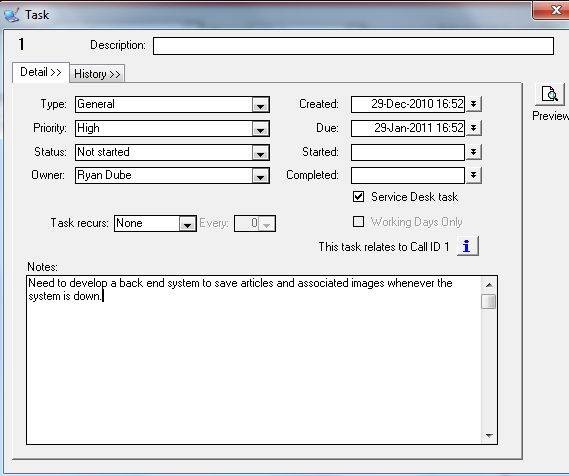Click the blue info icon for Call ID 1
Image resolution: width=569 pixels, height=476 pixels.
(x=467, y=246)
